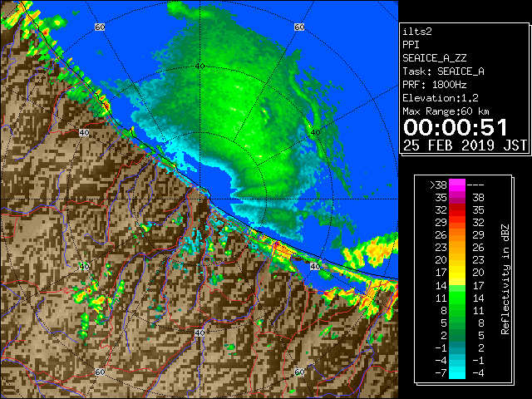Viewport: 532px width, 399px height.
Task: Click the 'PRF: 1800Hz' value
Action: [435, 85]
